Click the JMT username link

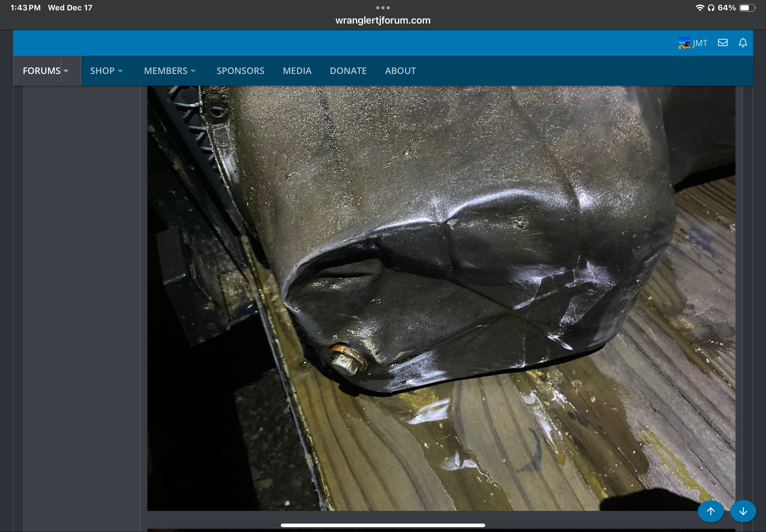[700, 43]
